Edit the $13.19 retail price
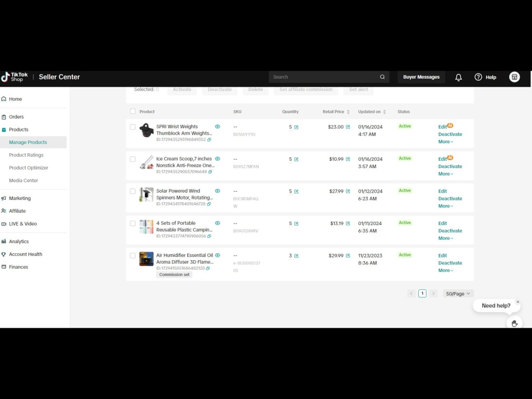This screenshot has height=399, width=532. click(x=348, y=223)
